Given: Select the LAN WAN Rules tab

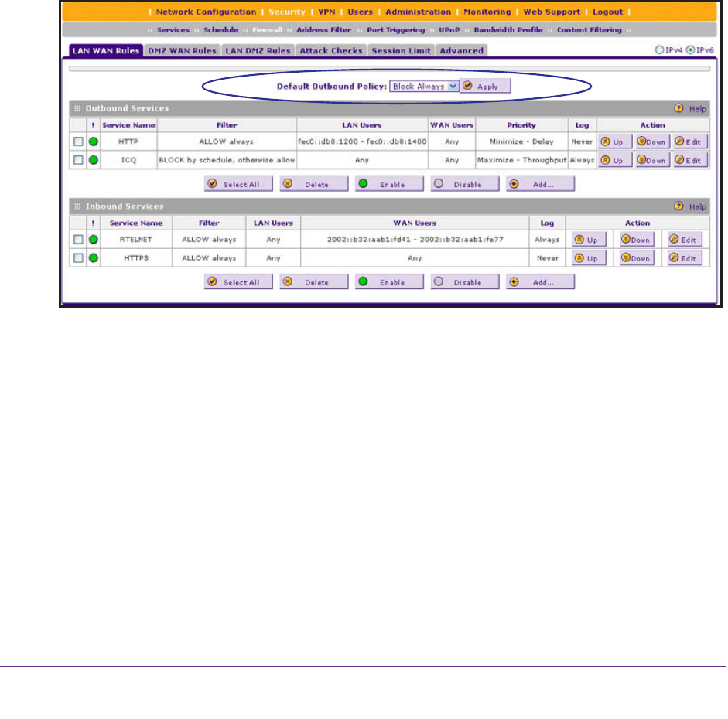Looking at the screenshot, I should click(x=106, y=50).
